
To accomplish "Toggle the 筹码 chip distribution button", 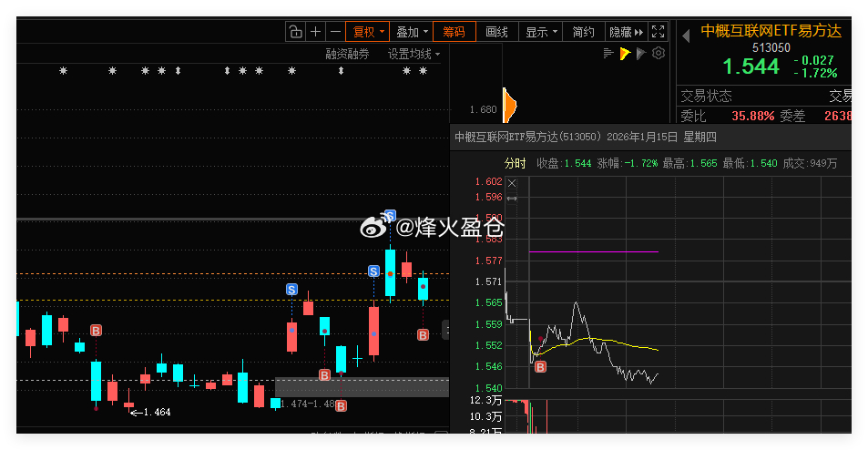I will (x=454, y=32).
